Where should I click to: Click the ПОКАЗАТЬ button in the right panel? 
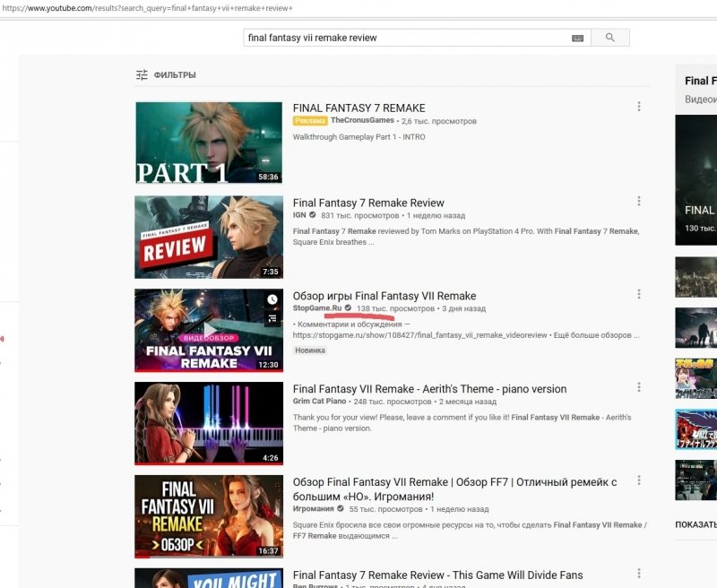(696, 524)
